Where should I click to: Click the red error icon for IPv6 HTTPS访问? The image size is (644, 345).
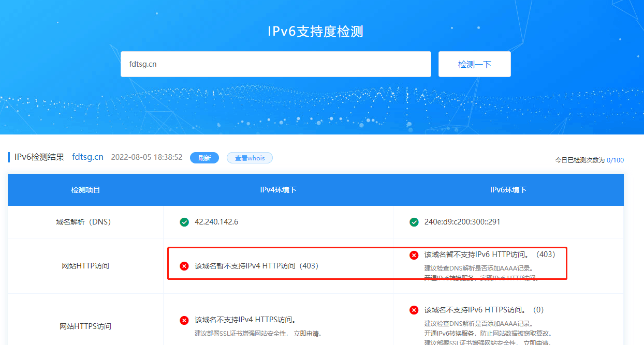tap(414, 310)
